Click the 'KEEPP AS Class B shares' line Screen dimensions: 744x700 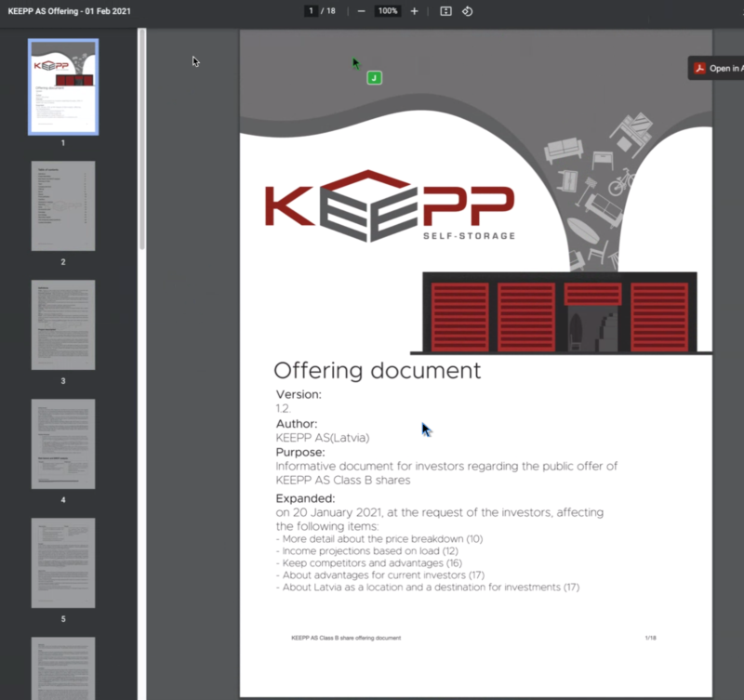coord(343,481)
